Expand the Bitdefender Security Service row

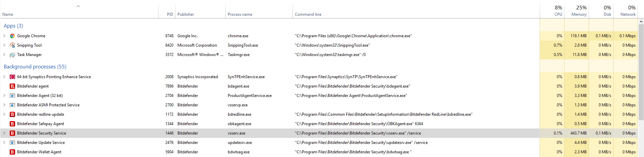pos(4,133)
